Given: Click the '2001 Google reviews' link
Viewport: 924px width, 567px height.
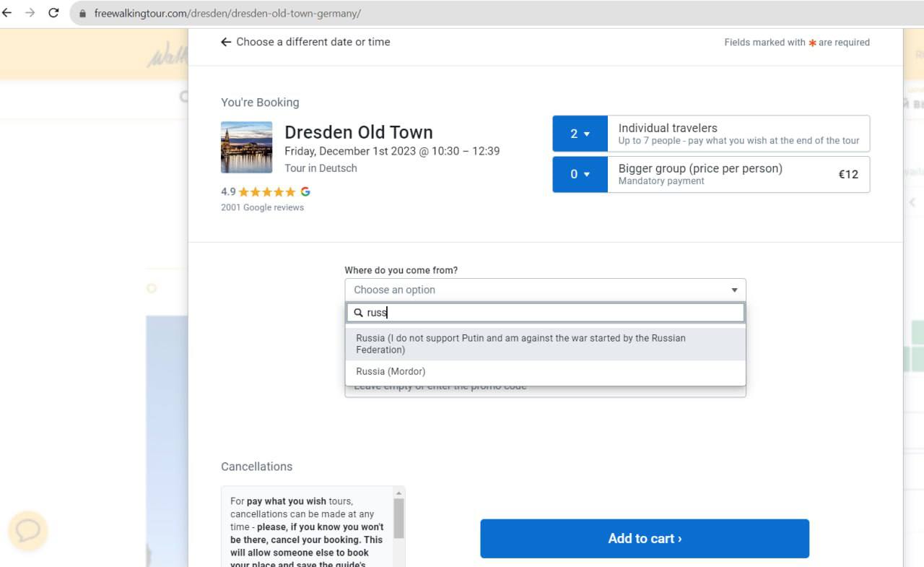Looking at the screenshot, I should pyautogui.click(x=262, y=207).
